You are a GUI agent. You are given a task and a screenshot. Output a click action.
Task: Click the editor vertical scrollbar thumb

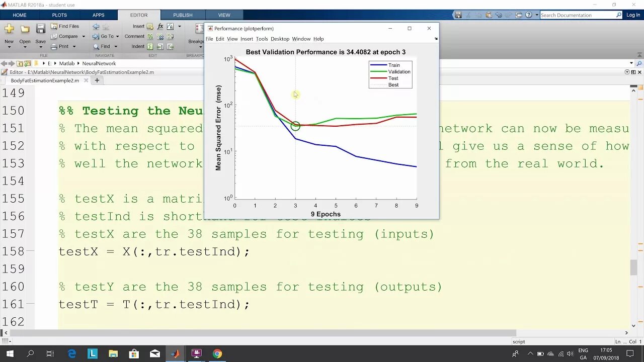pos(633,267)
